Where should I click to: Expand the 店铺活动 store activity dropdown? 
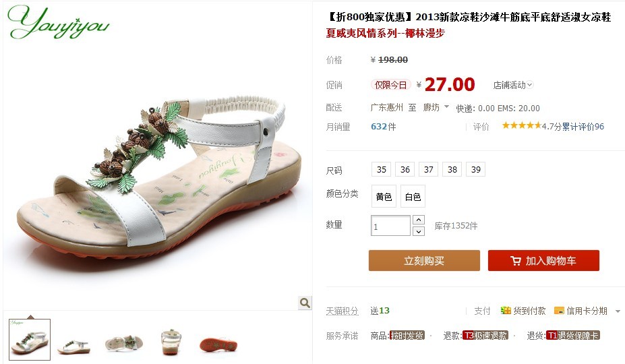tap(513, 85)
